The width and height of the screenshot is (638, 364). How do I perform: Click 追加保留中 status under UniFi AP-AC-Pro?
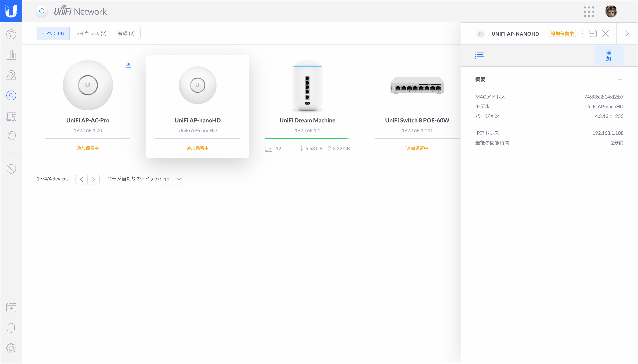coord(88,148)
